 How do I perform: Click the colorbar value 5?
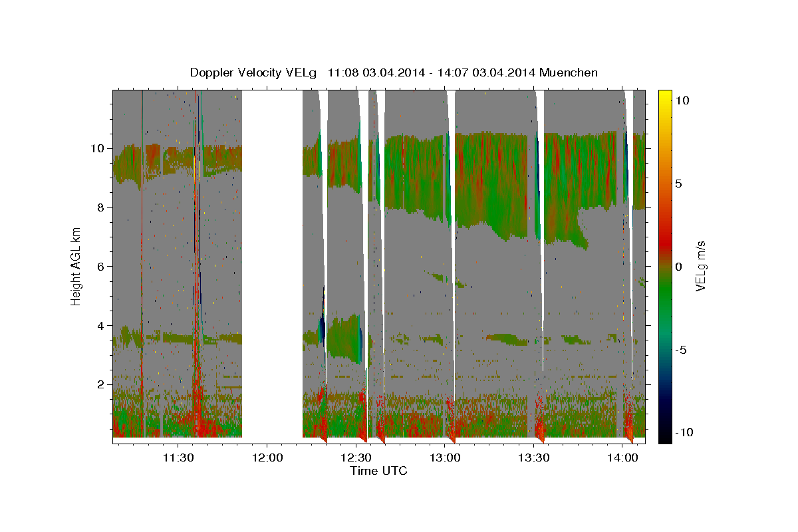[x=679, y=183]
